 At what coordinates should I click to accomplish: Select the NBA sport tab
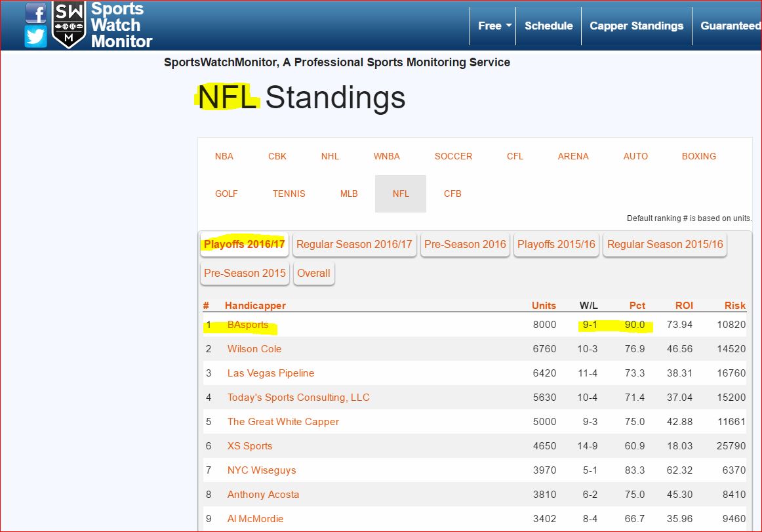pyautogui.click(x=224, y=156)
